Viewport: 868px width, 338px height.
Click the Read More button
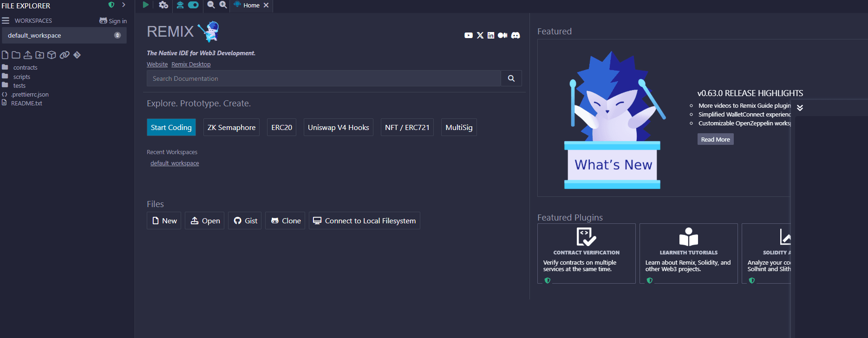tap(715, 139)
